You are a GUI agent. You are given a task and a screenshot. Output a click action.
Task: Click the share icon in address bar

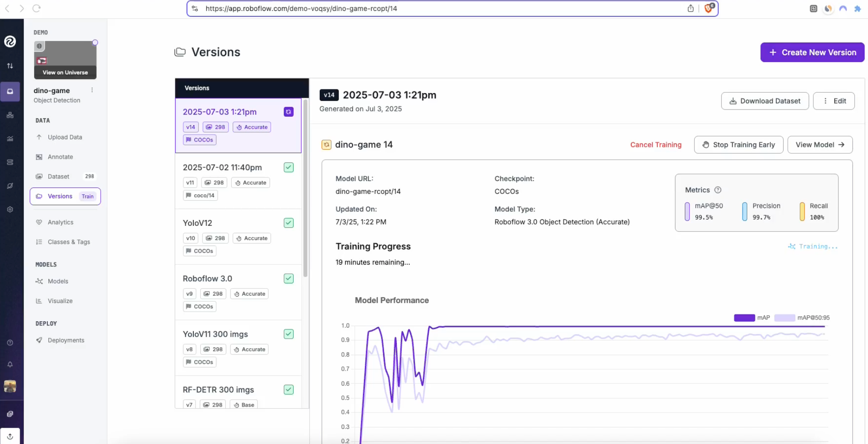(x=691, y=8)
